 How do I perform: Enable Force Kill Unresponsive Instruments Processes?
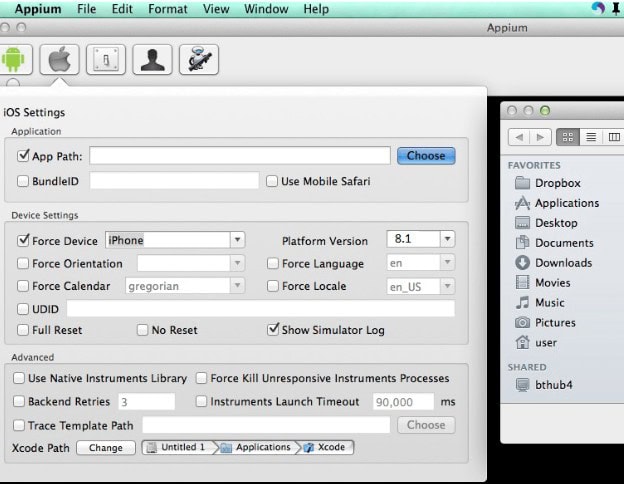point(201,378)
